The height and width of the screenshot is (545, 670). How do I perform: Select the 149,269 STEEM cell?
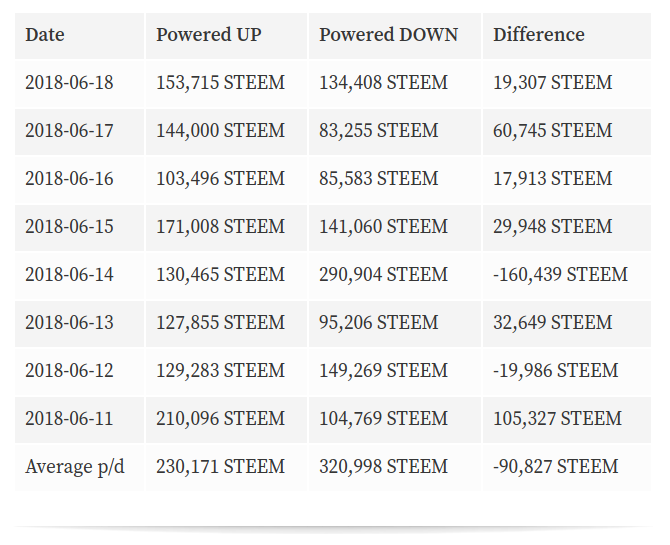394,371
